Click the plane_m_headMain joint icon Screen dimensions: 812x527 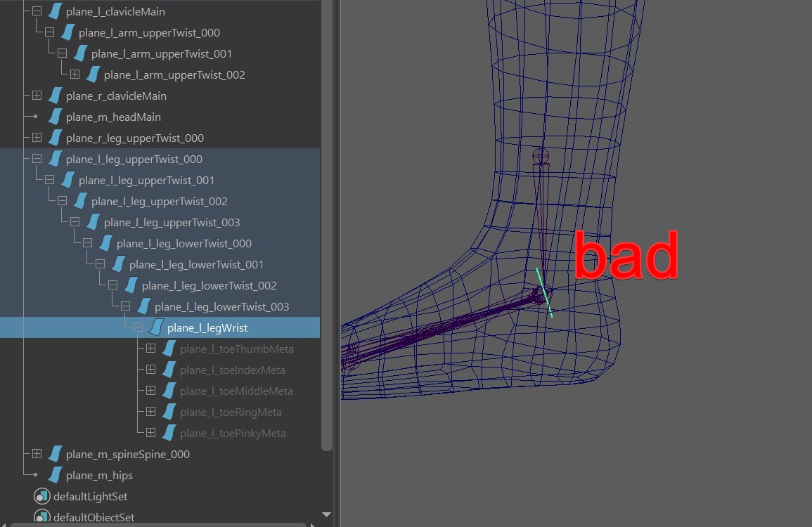point(55,117)
